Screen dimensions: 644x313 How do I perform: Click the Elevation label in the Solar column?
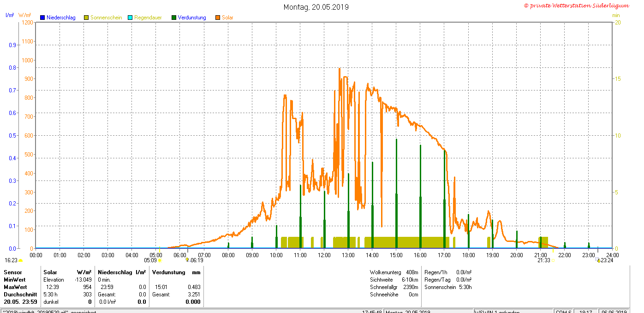coord(54,280)
